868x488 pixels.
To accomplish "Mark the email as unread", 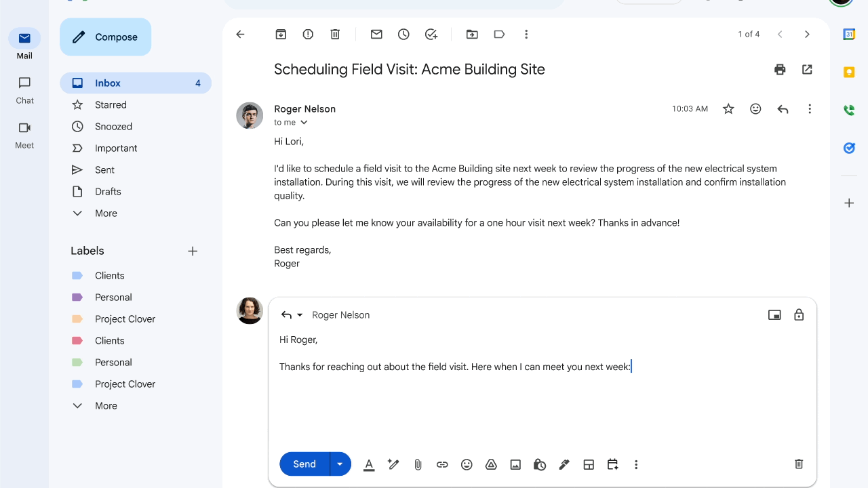I will pos(376,35).
